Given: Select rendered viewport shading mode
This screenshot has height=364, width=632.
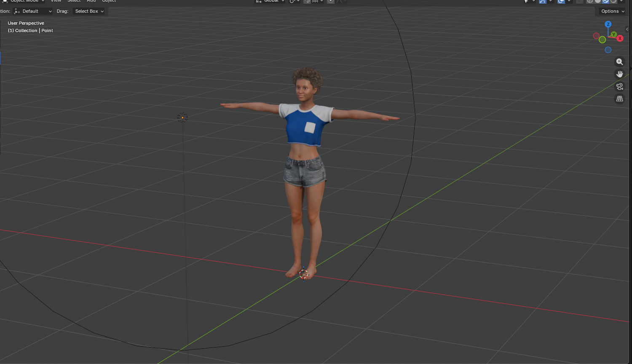Looking at the screenshot, I should click(613, 1).
